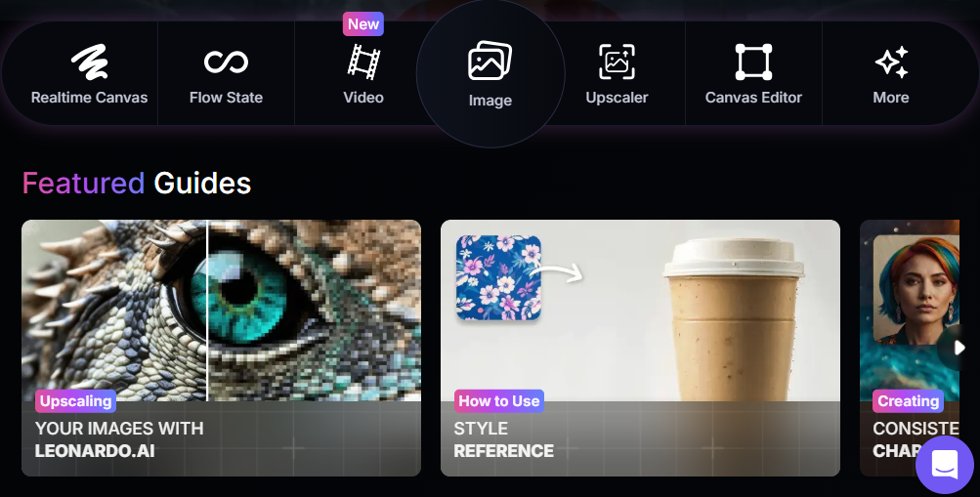Select the Image generation pictures icon

(x=490, y=61)
